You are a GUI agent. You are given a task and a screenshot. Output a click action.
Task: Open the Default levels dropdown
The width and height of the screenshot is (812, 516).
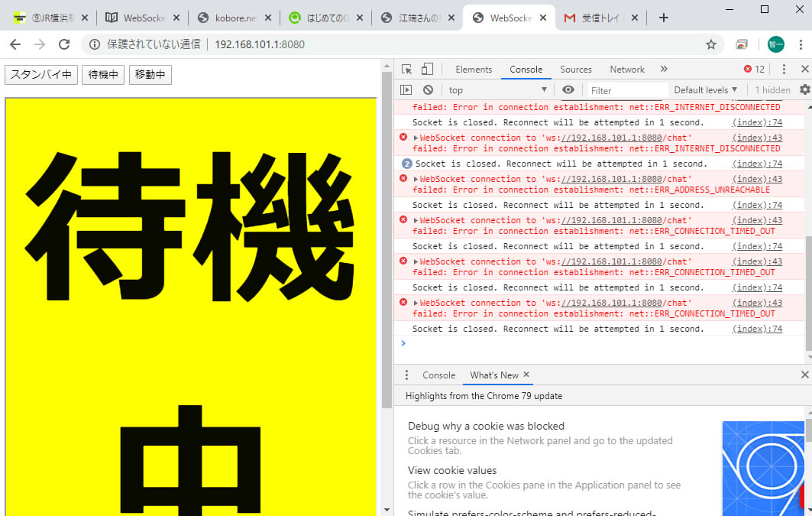705,90
